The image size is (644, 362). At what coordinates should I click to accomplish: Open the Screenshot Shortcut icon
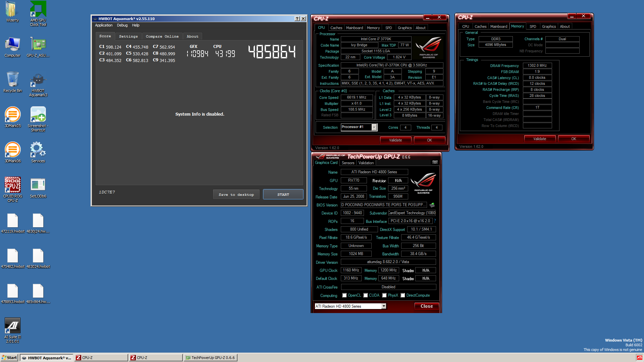tap(38, 119)
